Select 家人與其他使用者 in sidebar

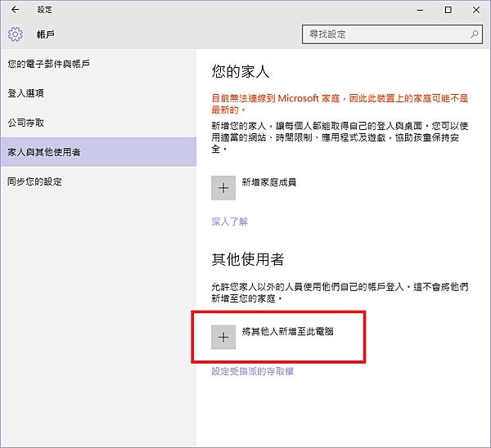pyautogui.click(x=98, y=152)
